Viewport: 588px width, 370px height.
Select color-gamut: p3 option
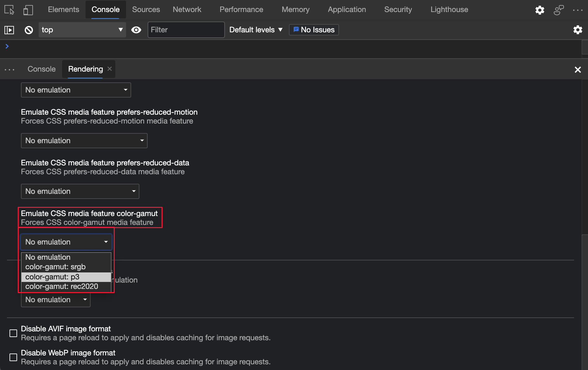[66, 277]
